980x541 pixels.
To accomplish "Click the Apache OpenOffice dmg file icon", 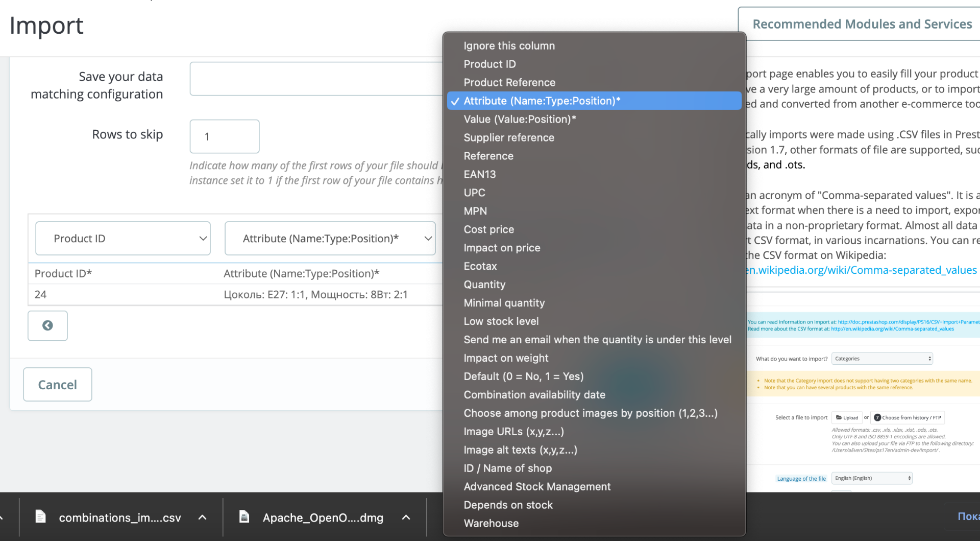I will coord(244,517).
